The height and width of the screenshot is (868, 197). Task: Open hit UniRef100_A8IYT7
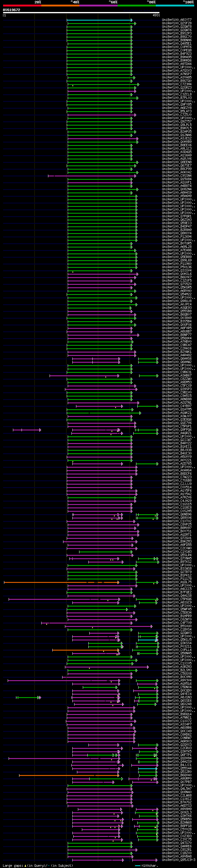(x=177, y=20)
